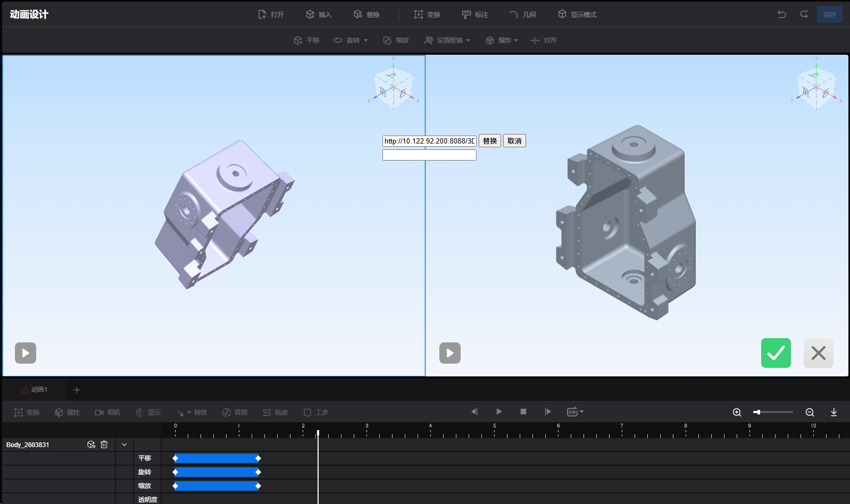Click the undo arrow icon
850x504 pixels.
pos(781,14)
